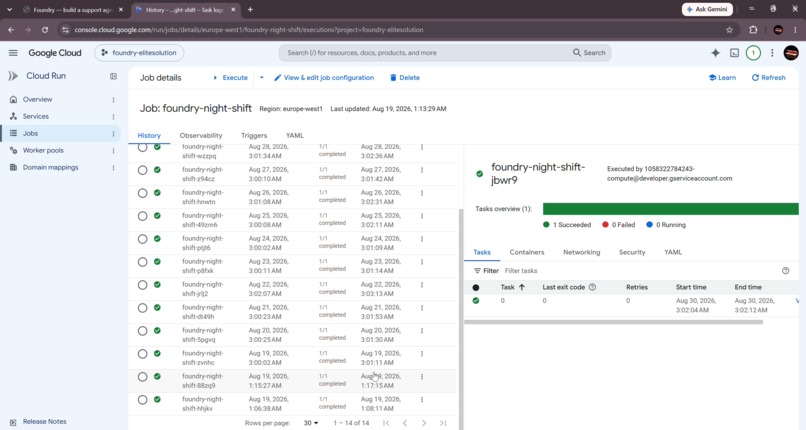Select radio for foundry-night-shift-49zm6 execution
The image size is (806, 430).
click(142, 216)
